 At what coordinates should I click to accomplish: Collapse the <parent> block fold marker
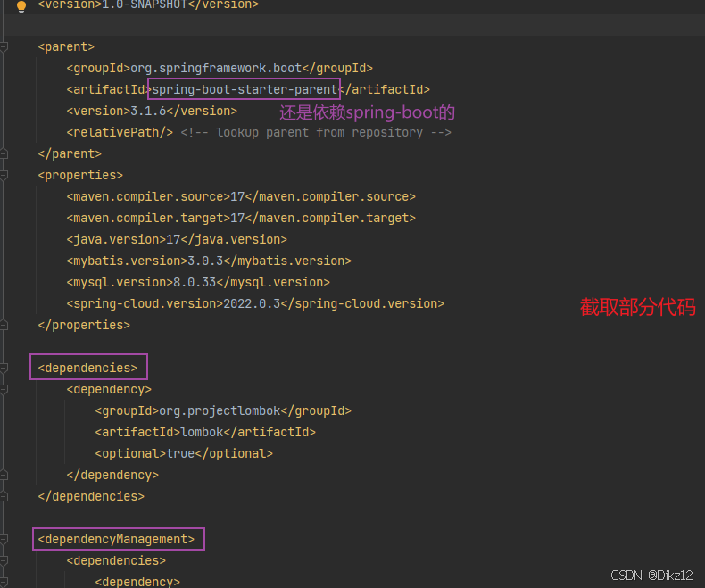(4, 46)
